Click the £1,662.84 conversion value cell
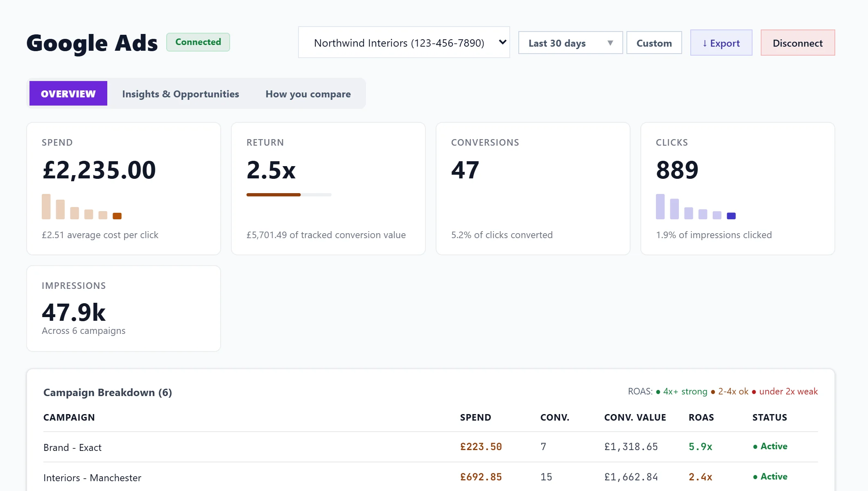Image resolution: width=868 pixels, height=491 pixels. (x=631, y=477)
